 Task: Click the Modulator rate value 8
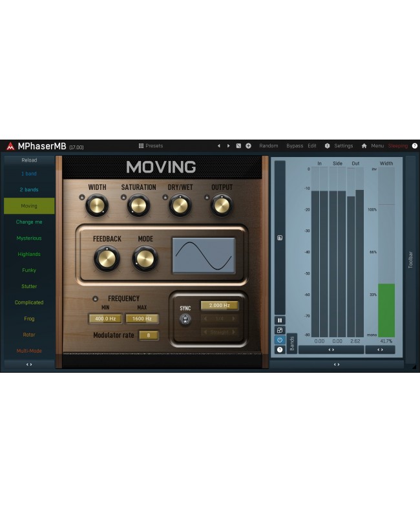[x=149, y=335]
